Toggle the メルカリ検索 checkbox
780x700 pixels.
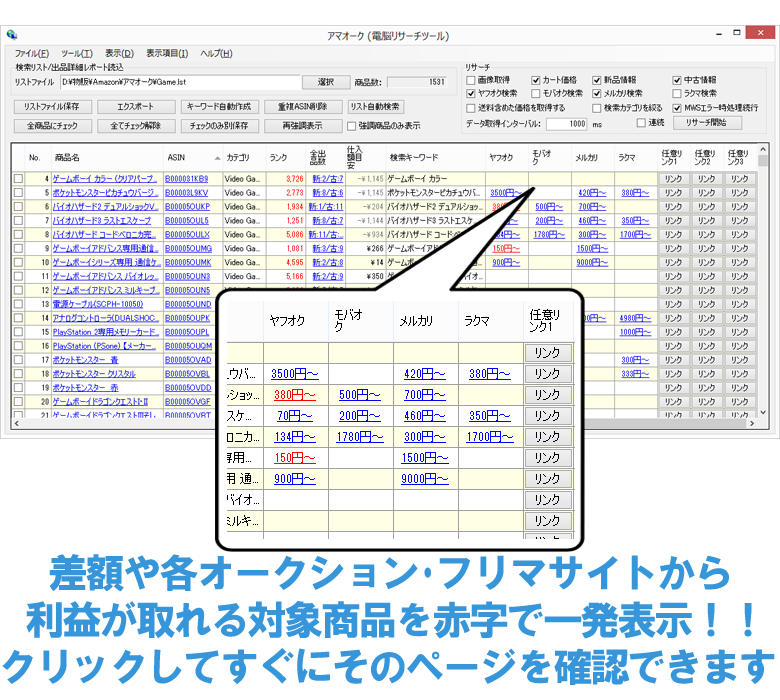[597, 94]
